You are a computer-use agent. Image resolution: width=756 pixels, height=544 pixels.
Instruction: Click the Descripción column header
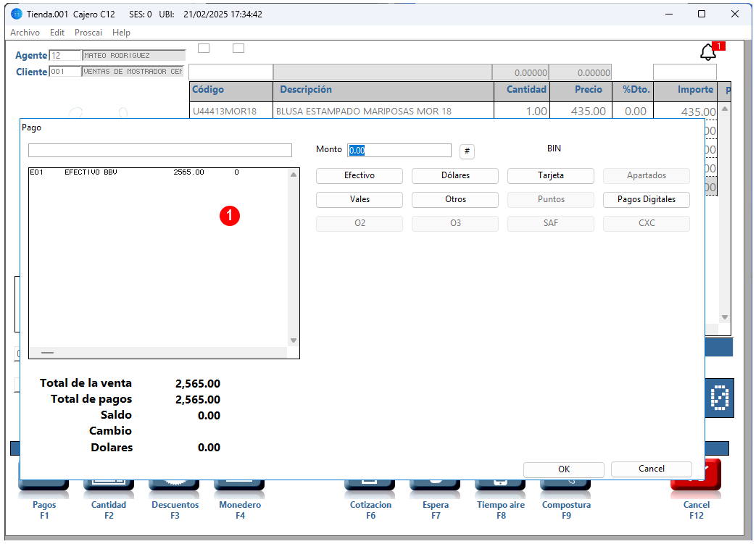pyautogui.click(x=383, y=91)
